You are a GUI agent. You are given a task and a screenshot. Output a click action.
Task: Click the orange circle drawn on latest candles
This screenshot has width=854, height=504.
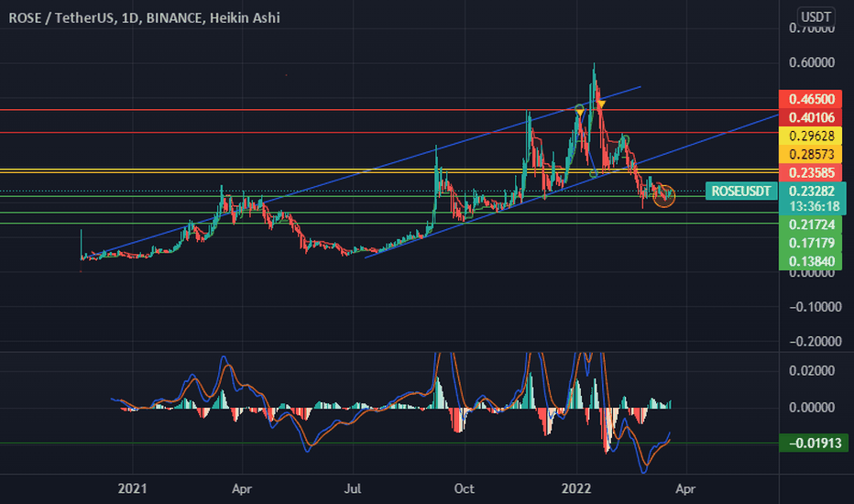[x=664, y=196]
